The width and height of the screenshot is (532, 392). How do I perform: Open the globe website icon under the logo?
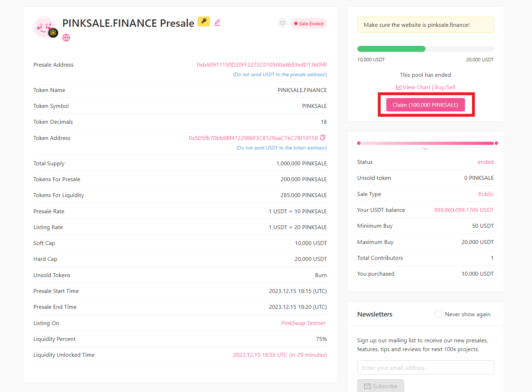(66, 38)
